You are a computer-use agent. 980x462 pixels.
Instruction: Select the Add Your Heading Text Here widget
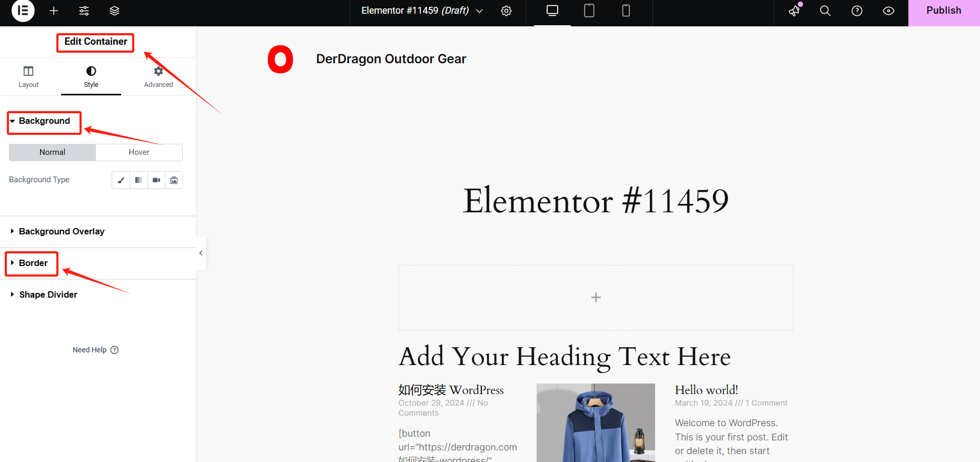pyautogui.click(x=565, y=357)
